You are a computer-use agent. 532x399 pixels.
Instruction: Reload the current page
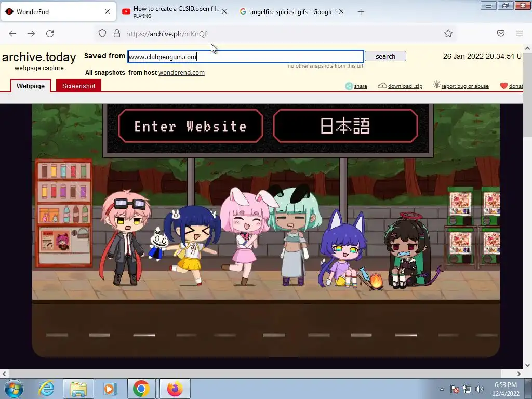coord(50,34)
